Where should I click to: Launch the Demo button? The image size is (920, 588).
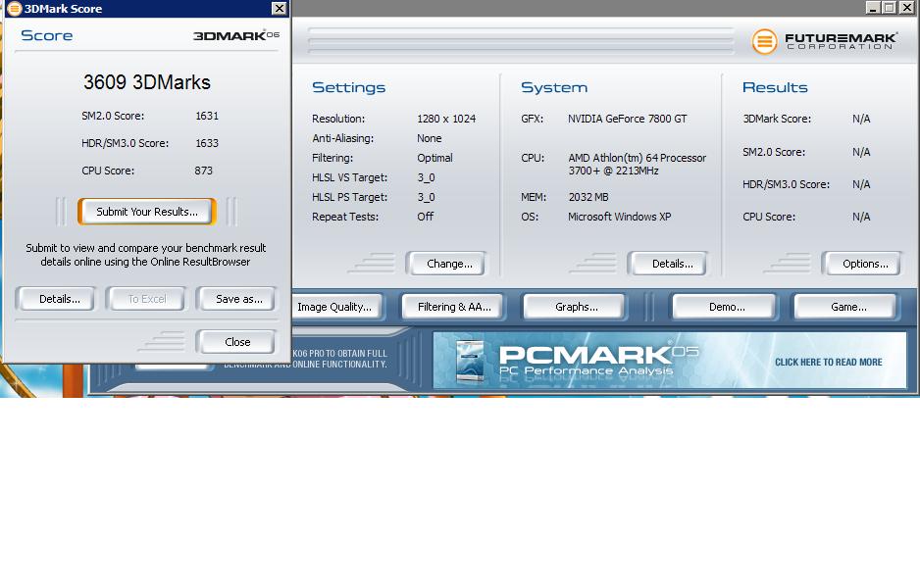coord(727,307)
